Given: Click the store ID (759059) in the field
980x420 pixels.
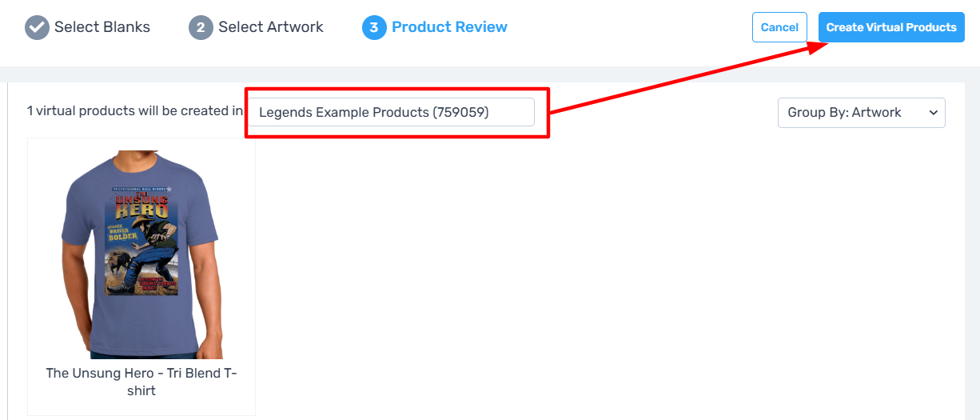Looking at the screenshot, I should point(460,112).
